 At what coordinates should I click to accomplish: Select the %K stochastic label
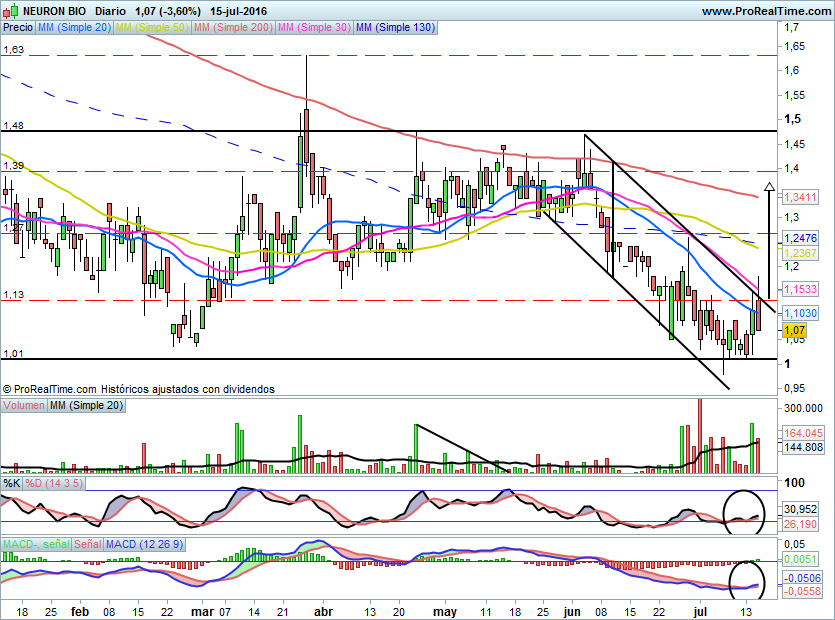pyautogui.click(x=12, y=483)
